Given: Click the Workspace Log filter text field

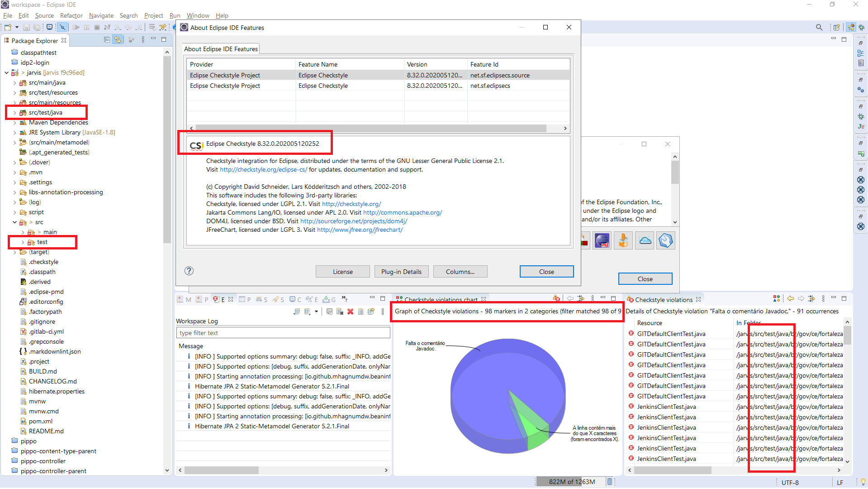Looking at the screenshot, I should [x=283, y=333].
